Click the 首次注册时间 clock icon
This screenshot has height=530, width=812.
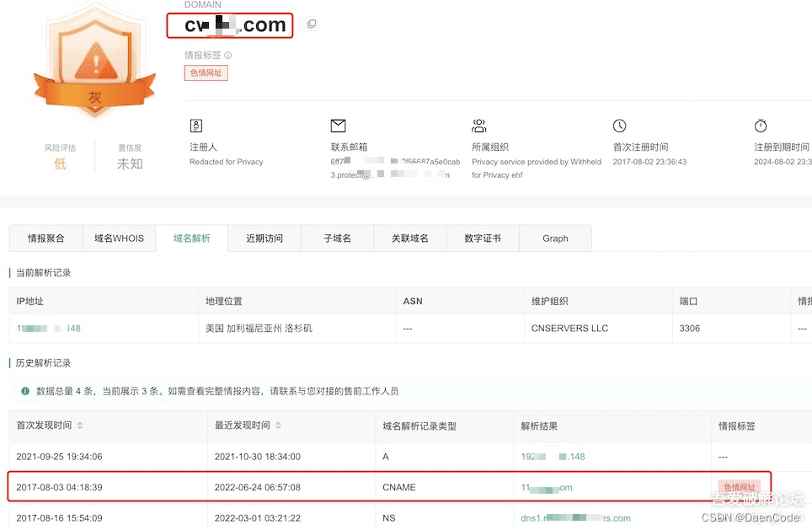[x=619, y=126]
